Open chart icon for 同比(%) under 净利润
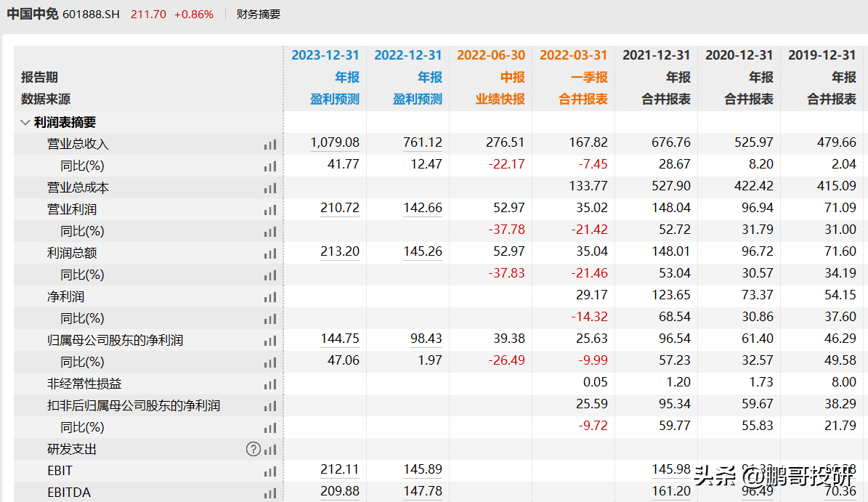 click(x=270, y=320)
